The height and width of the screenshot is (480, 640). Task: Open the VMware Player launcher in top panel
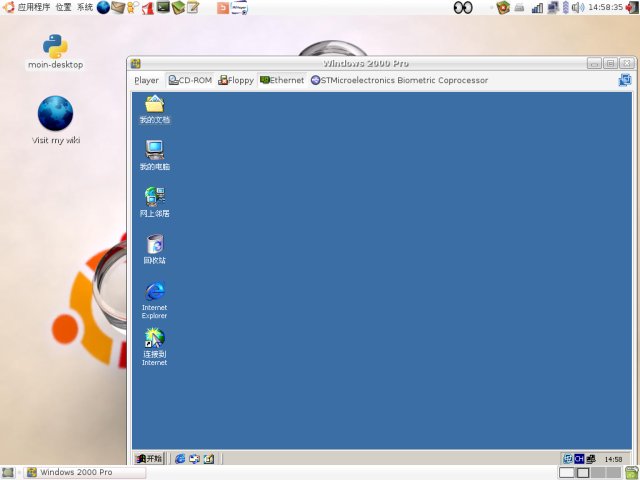[239, 7]
